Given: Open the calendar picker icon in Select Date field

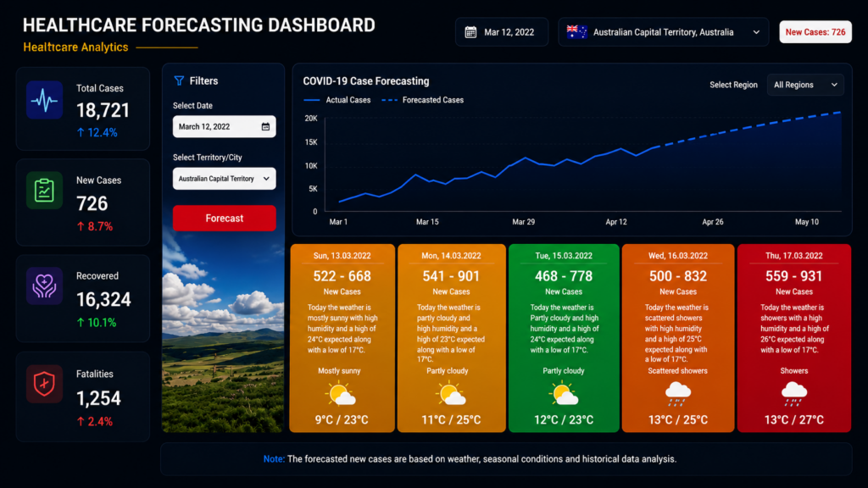Looking at the screenshot, I should coord(265,127).
